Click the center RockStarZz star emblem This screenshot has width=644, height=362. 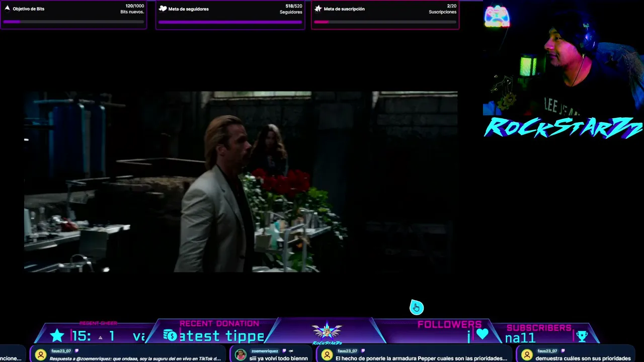pyautogui.click(x=327, y=332)
